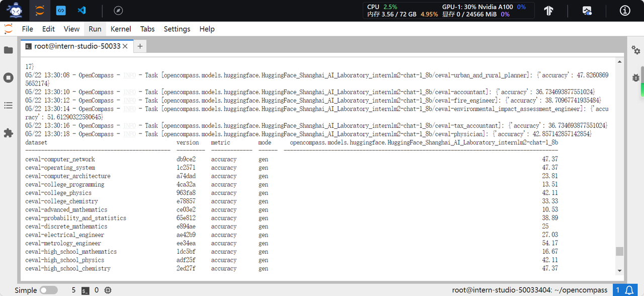Add a new launcher tab with plus

140,46
